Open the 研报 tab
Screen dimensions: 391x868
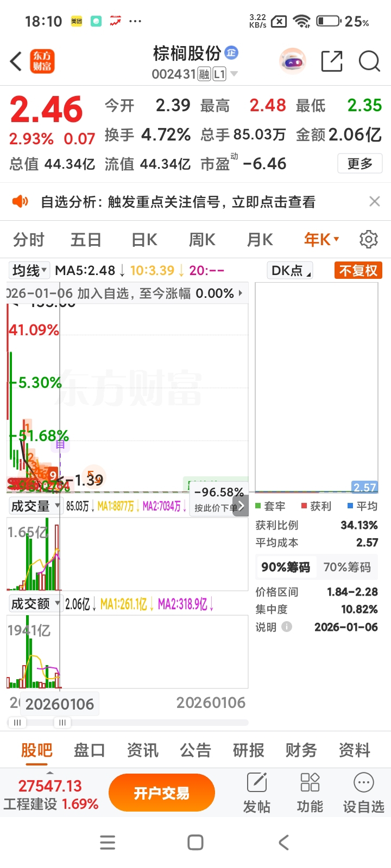point(248,750)
